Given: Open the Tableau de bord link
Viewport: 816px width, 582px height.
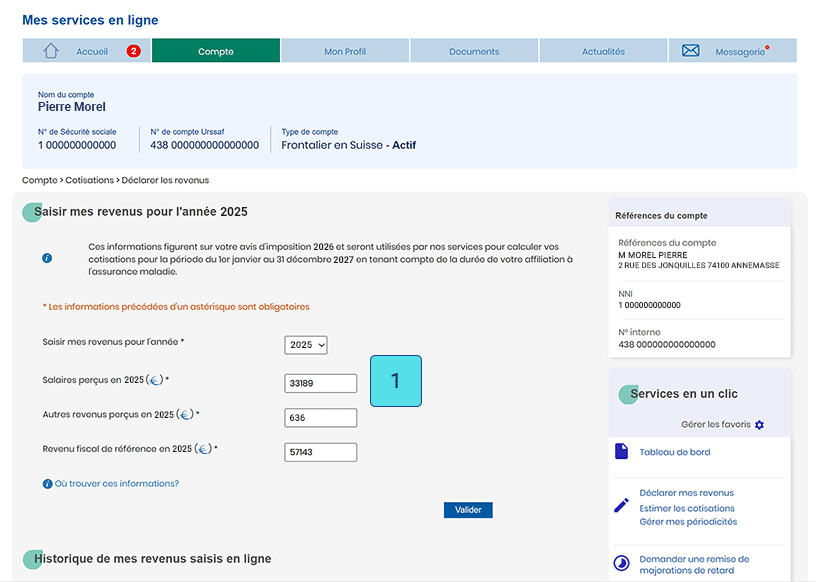Looking at the screenshot, I should click(x=675, y=452).
